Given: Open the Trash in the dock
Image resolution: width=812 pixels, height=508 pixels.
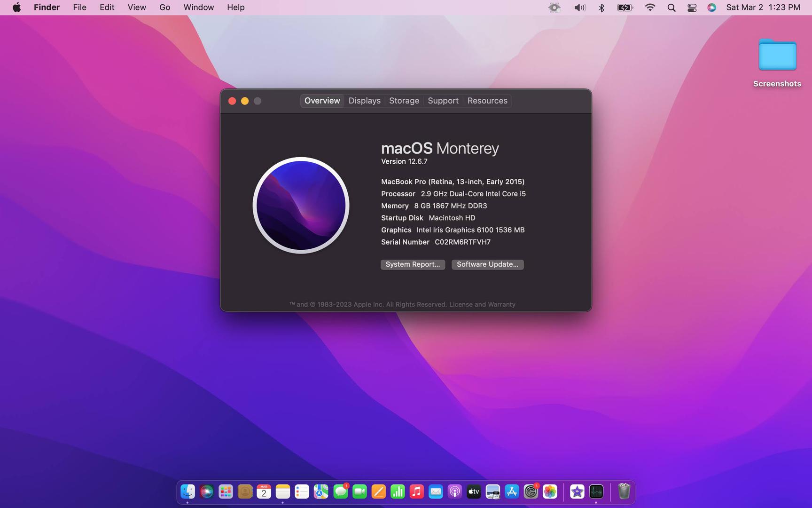Looking at the screenshot, I should pyautogui.click(x=624, y=492).
